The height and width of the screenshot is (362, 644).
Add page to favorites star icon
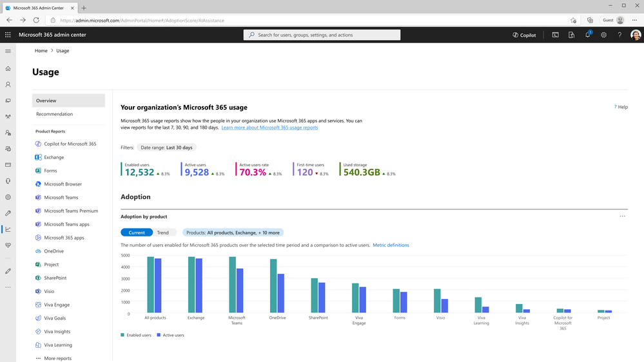(x=573, y=20)
